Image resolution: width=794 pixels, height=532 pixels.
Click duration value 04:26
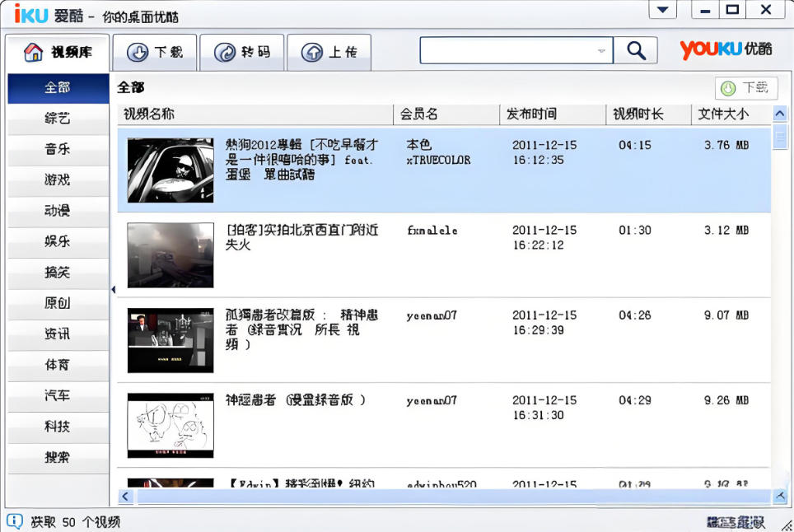635,315
